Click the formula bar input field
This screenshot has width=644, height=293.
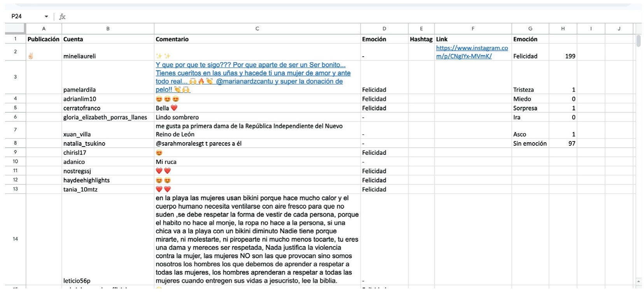point(311,16)
